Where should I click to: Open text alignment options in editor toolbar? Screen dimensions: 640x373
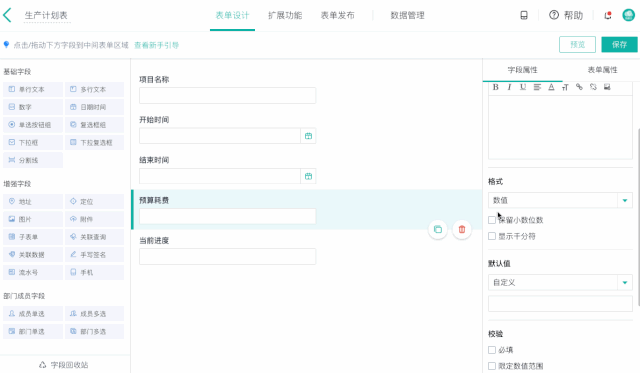click(537, 87)
